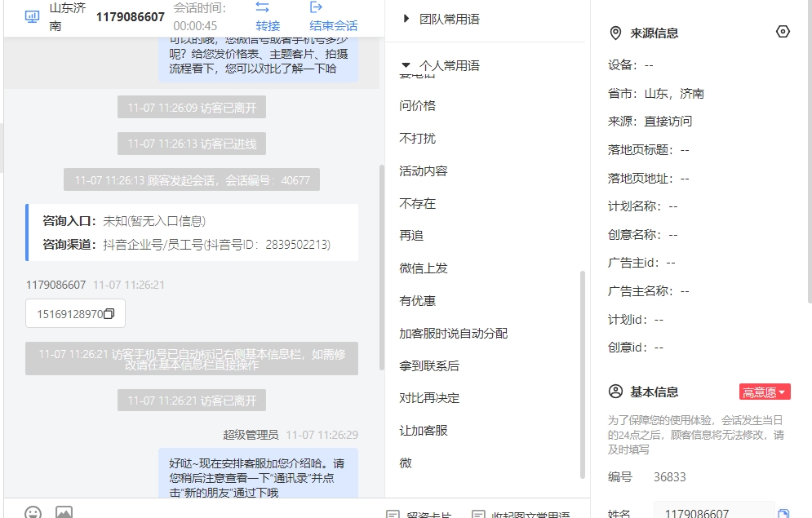Click the 顾客发起会话 会话编号 40677 notice
Image resolution: width=812 pixels, height=518 pixels.
[192, 179]
